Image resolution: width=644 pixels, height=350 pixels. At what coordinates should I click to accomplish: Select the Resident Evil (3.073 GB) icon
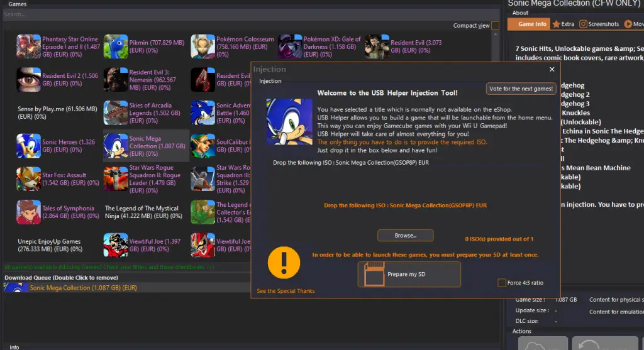[377, 46]
